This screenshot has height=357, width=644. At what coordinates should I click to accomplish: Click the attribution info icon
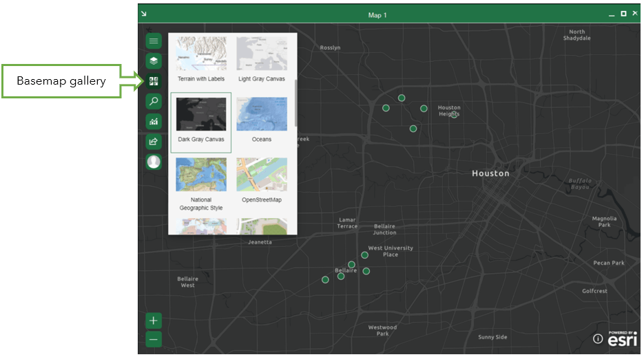[598, 338]
